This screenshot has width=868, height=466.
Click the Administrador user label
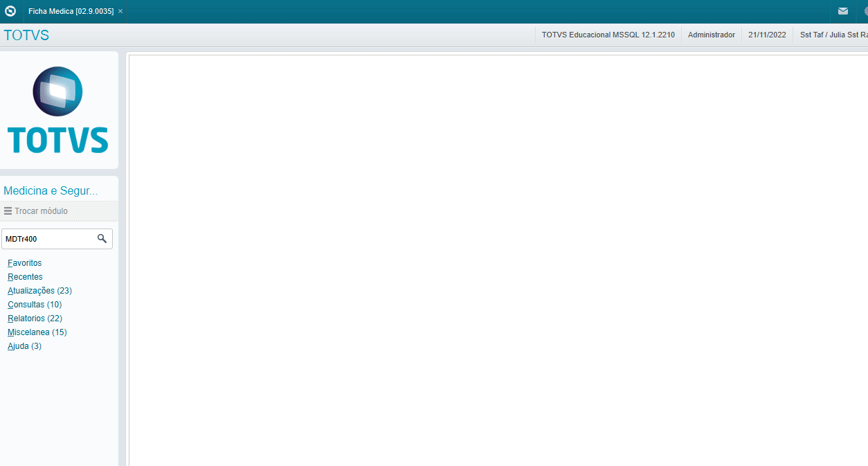pyautogui.click(x=711, y=35)
